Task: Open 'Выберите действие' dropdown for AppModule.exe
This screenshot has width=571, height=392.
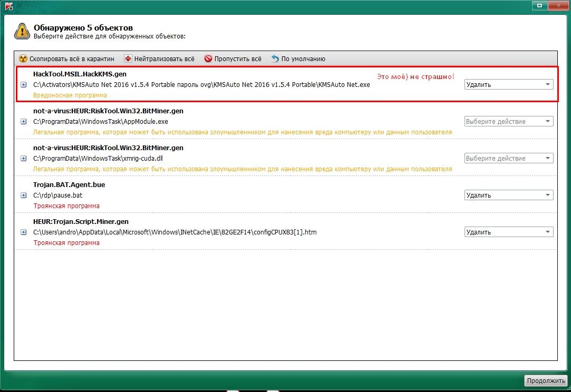Action: pos(509,121)
